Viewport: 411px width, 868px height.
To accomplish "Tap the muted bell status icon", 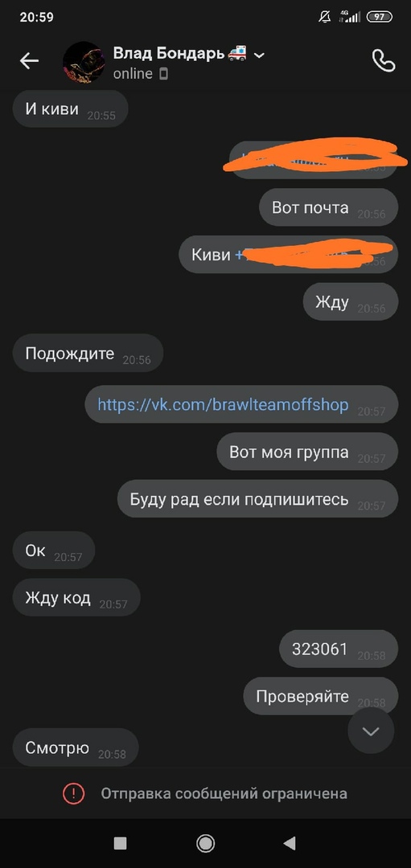I will [x=325, y=17].
